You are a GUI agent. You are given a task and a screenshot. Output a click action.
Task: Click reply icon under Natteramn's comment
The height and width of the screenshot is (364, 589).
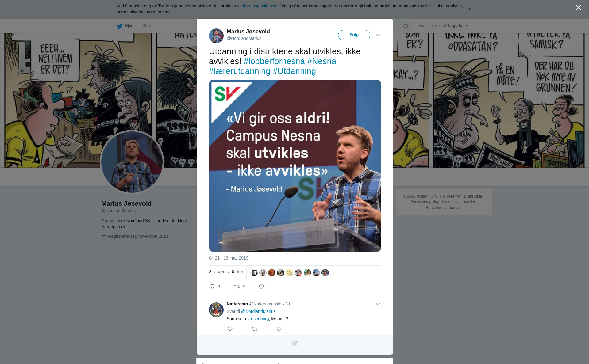pyautogui.click(x=230, y=329)
